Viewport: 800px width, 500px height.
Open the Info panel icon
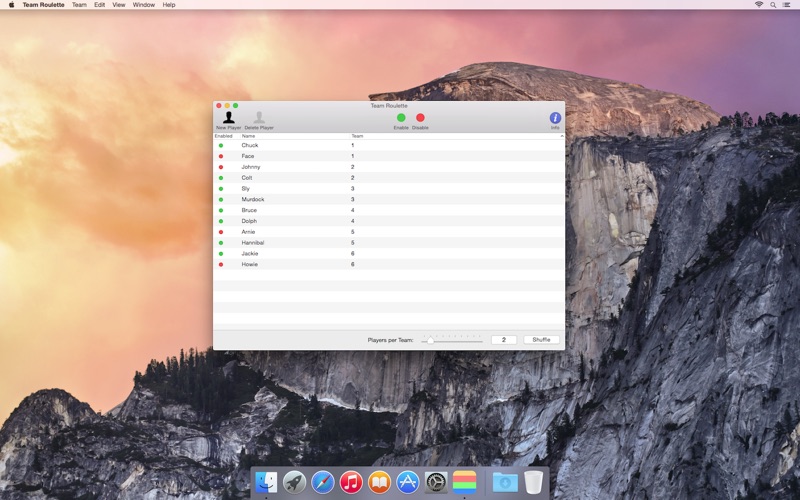[x=555, y=118]
